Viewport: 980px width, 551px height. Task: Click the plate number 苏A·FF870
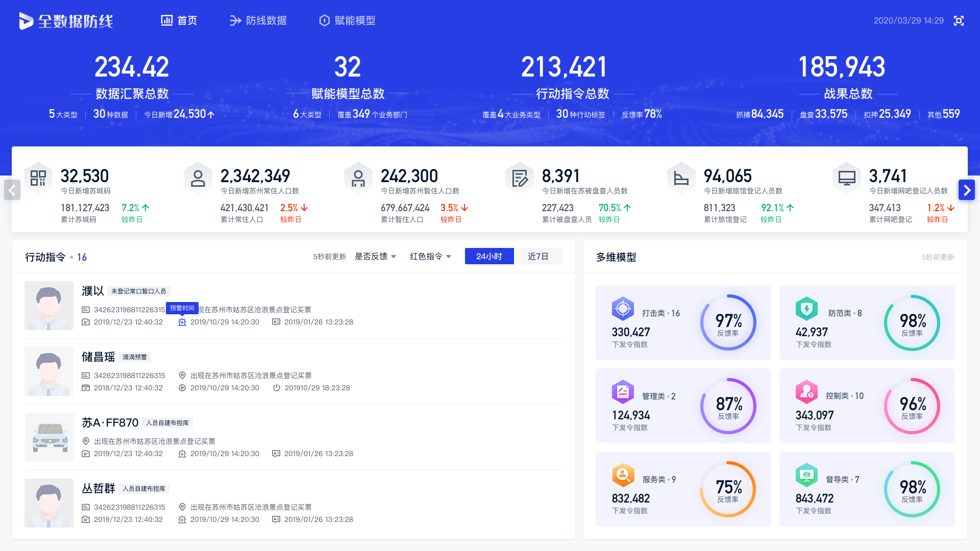pos(110,423)
